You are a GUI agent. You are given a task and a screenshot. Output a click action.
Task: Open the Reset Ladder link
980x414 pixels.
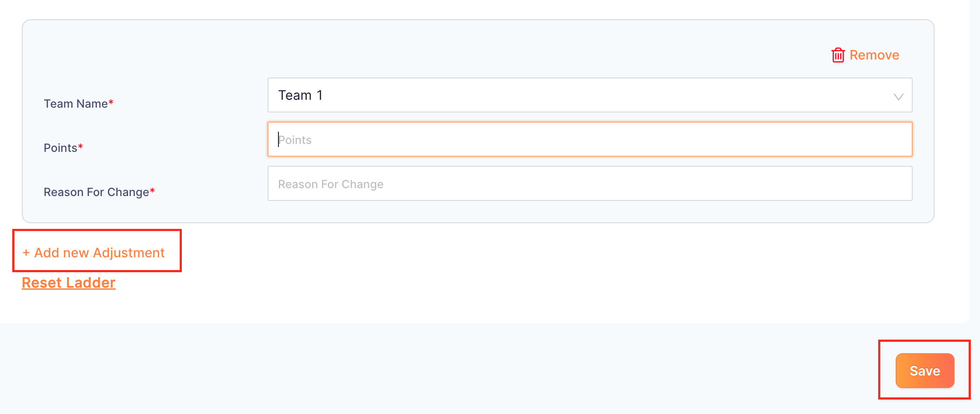pyautogui.click(x=69, y=283)
